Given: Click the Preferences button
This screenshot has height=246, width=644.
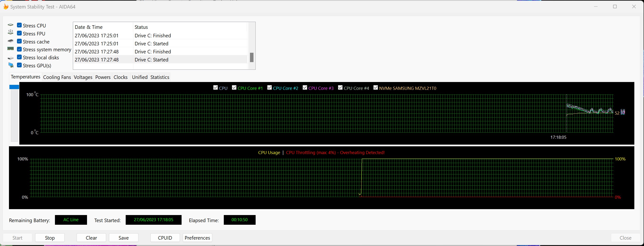Looking at the screenshot, I should pyautogui.click(x=197, y=238).
